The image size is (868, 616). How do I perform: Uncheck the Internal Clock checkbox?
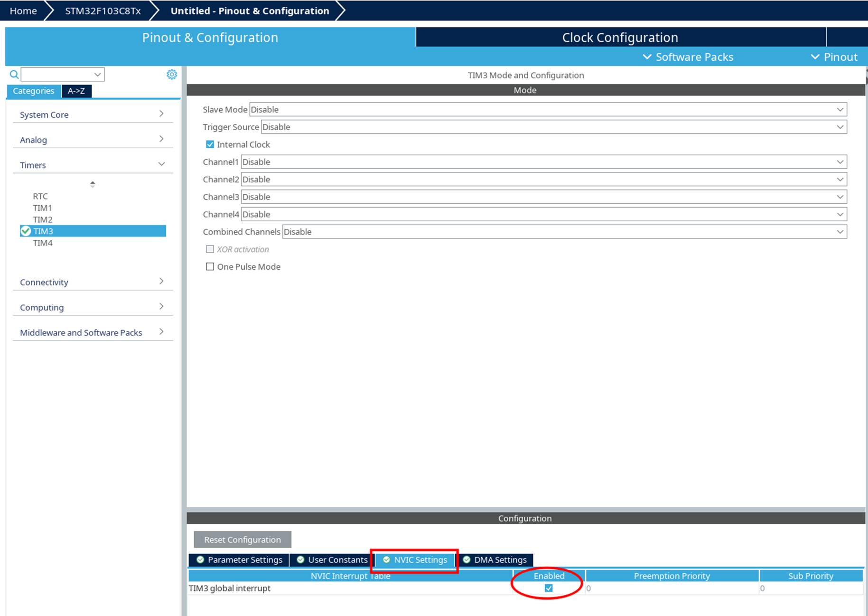click(210, 144)
